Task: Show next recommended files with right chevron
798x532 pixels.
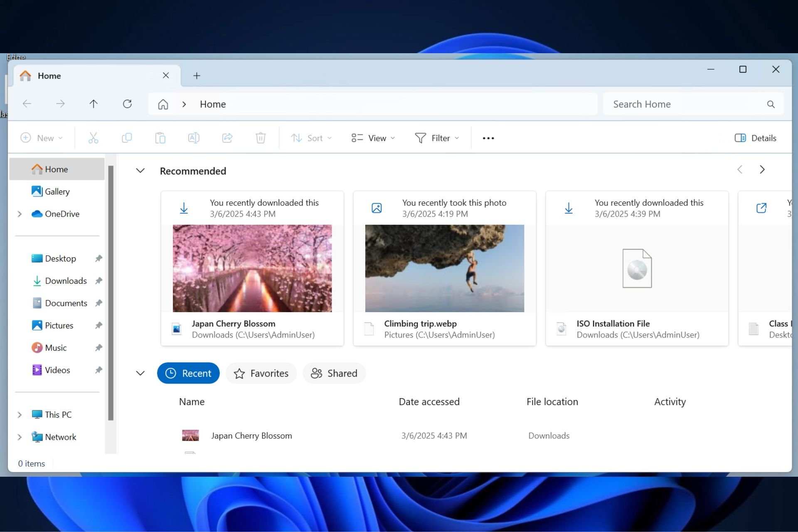Action: point(762,170)
